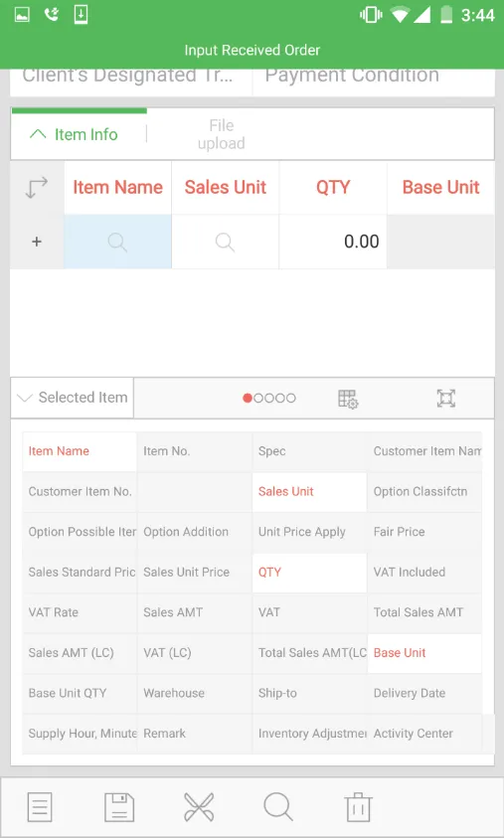Tap the Payment Condition field
This screenshot has height=838, width=504.
373,81
